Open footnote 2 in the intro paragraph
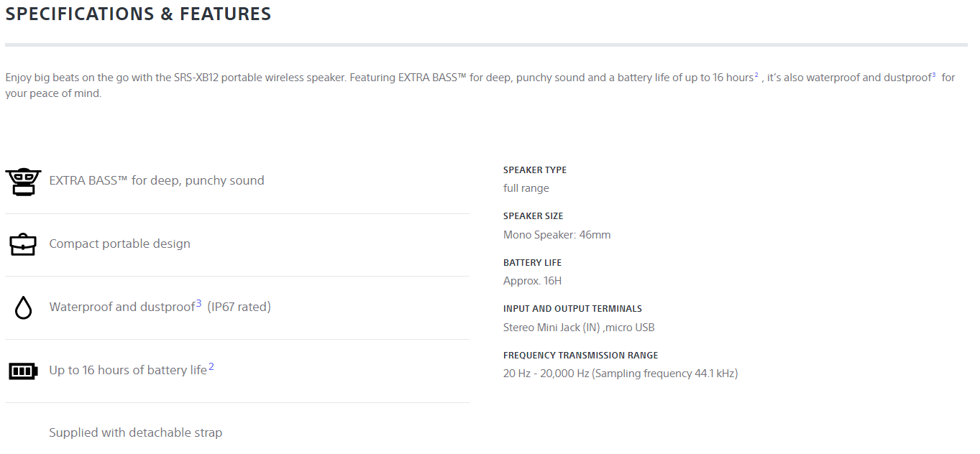The image size is (980, 454). click(756, 75)
